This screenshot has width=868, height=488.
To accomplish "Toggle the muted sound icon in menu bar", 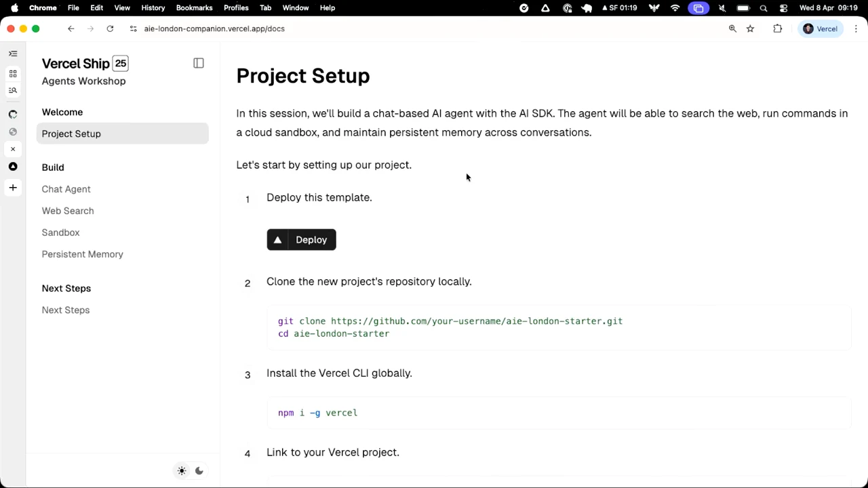I will point(722,8).
